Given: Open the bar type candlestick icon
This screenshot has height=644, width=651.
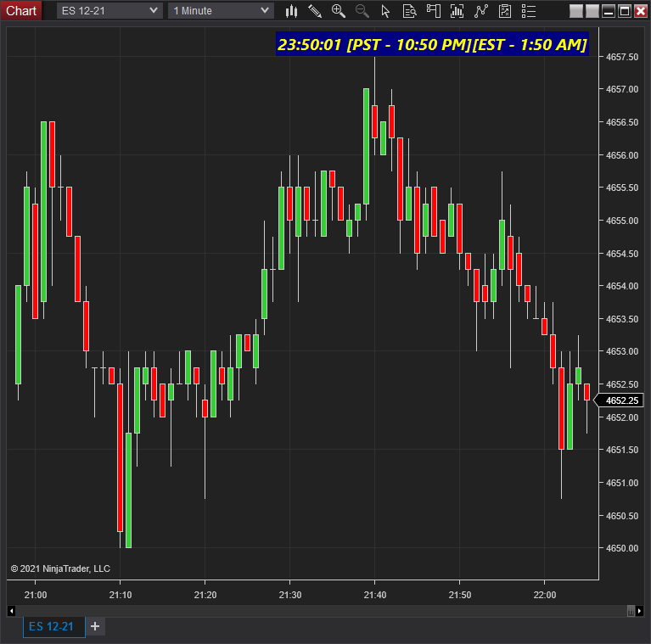Looking at the screenshot, I should point(291,11).
